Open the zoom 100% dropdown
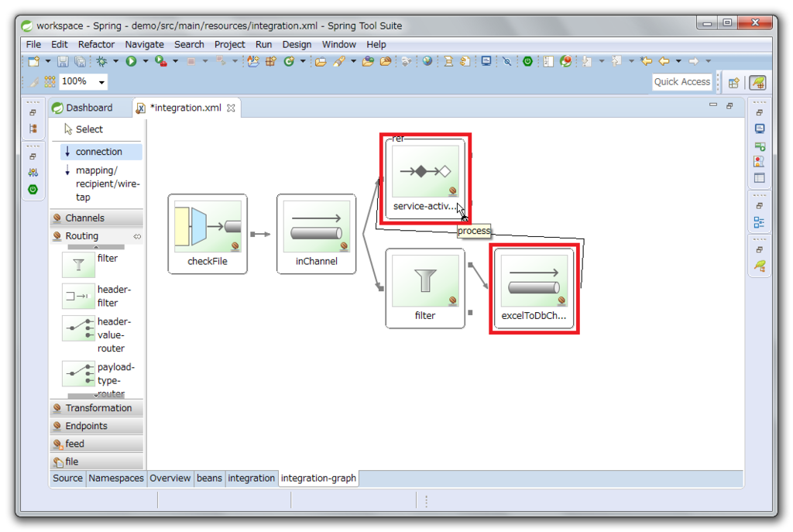This screenshot has width=793, height=532. point(101,82)
